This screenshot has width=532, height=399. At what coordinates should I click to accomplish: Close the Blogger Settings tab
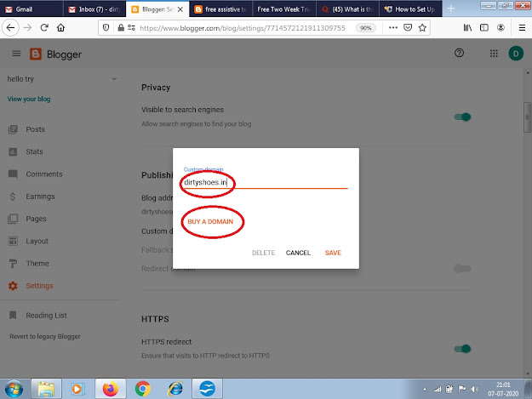pyautogui.click(x=180, y=9)
